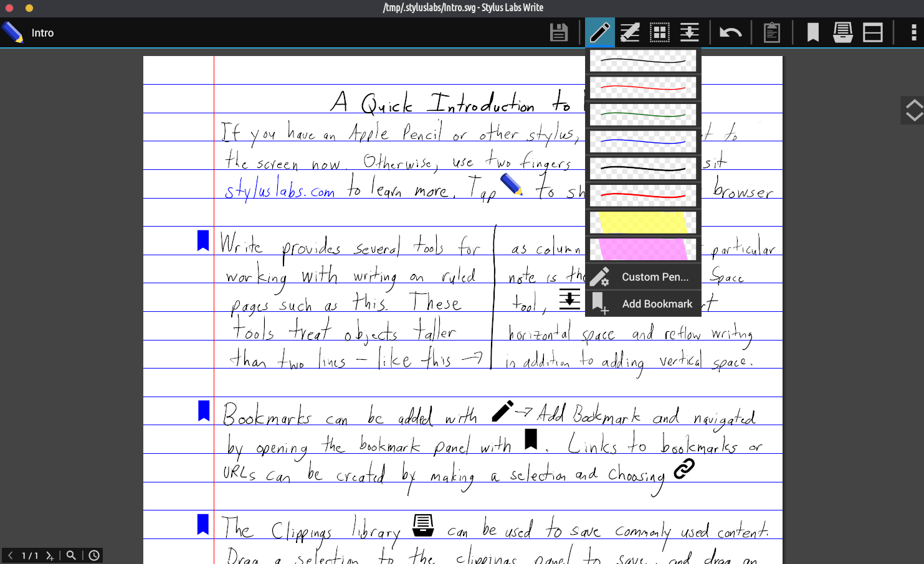Image resolution: width=924 pixels, height=564 pixels.
Task: Open the clipboard paste icon
Action: 772,32
